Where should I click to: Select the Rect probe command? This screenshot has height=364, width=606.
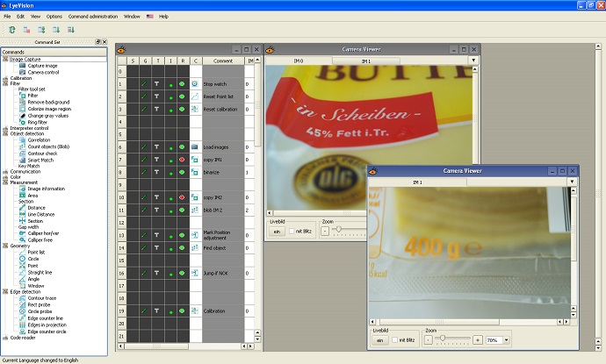click(39, 305)
